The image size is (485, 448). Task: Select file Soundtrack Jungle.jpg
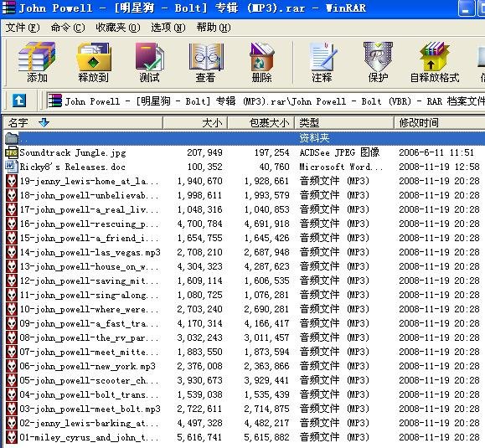[73, 152]
